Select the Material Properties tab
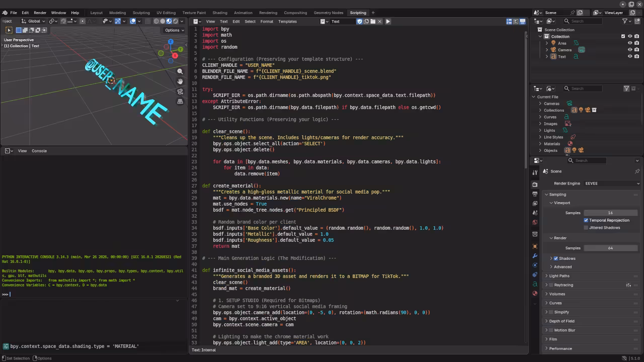 coord(535,293)
